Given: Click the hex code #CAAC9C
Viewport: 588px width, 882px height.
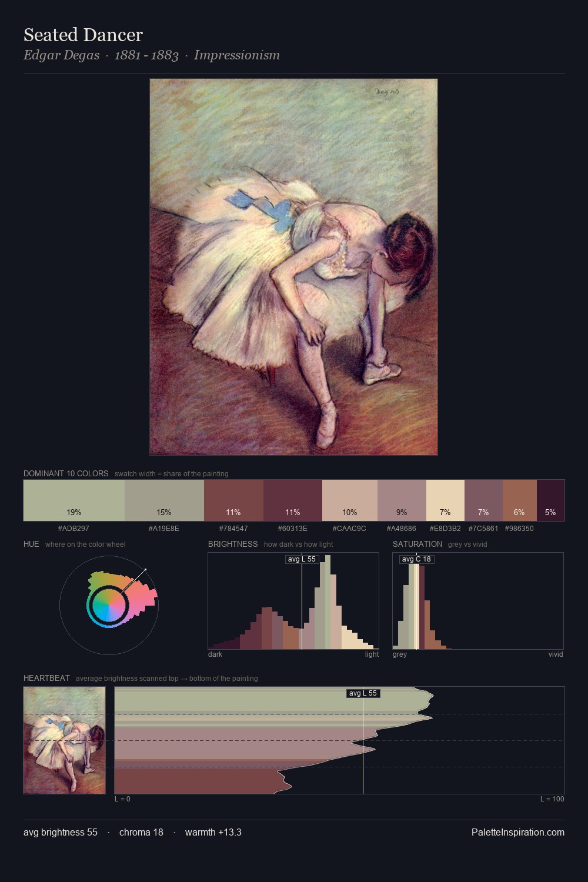Looking at the screenshot, I should coord(349,529).
